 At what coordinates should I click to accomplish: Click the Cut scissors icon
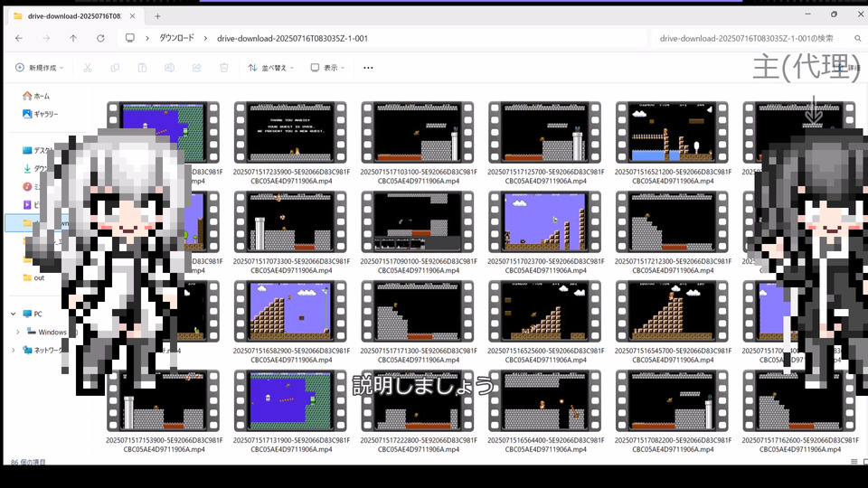pyautogui.click(x=88, y=68)
